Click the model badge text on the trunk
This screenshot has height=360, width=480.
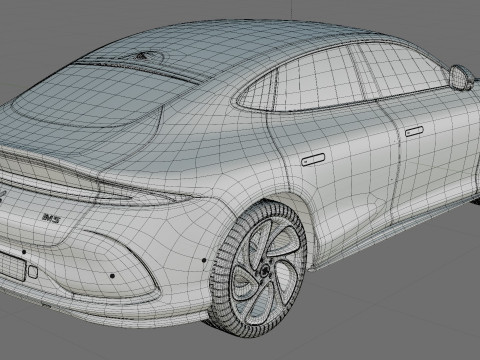pos(51,218)
